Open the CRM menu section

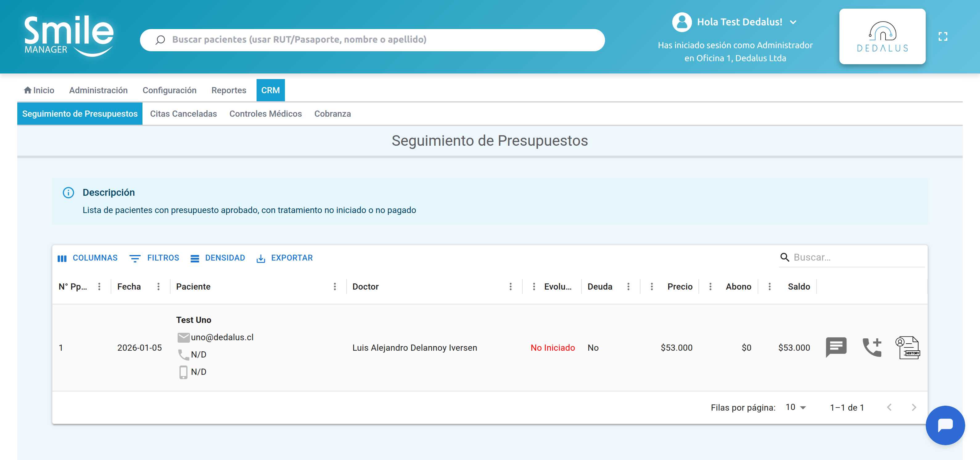(x=270, y=90)
